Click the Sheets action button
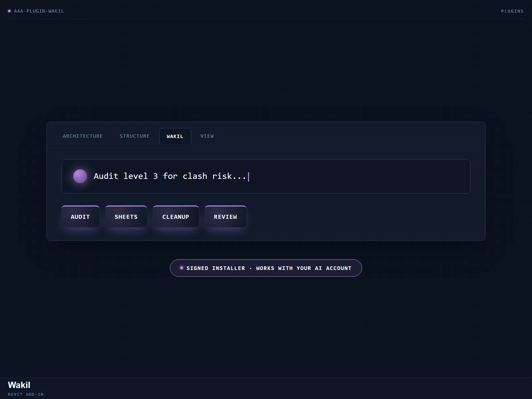The image size is (532, 399). [126, 217]
